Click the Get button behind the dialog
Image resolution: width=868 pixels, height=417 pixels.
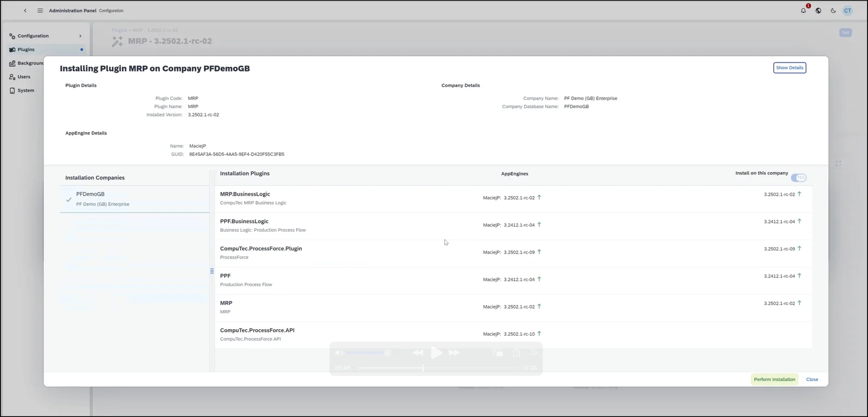(x=845, y=33)
